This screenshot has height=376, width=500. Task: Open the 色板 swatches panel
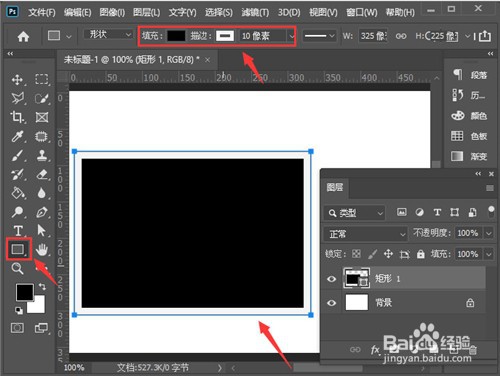470,136
